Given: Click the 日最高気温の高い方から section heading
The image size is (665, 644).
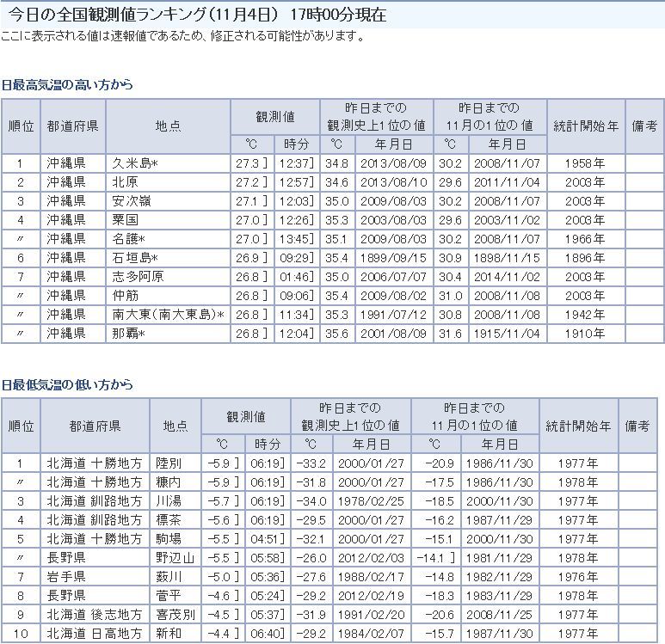Looking at the screenshot, I should [67, 84].
